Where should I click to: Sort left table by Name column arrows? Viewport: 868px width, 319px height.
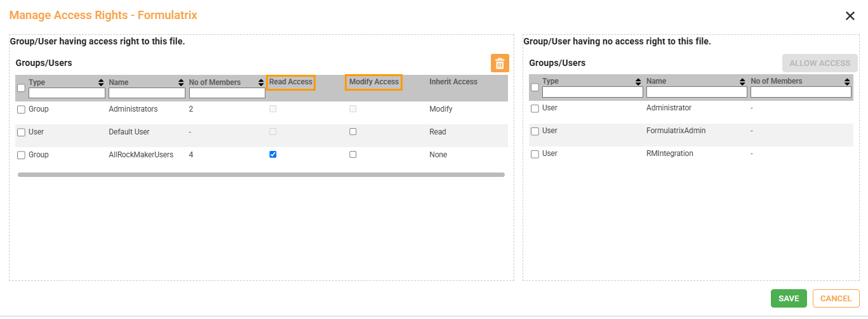181,82
